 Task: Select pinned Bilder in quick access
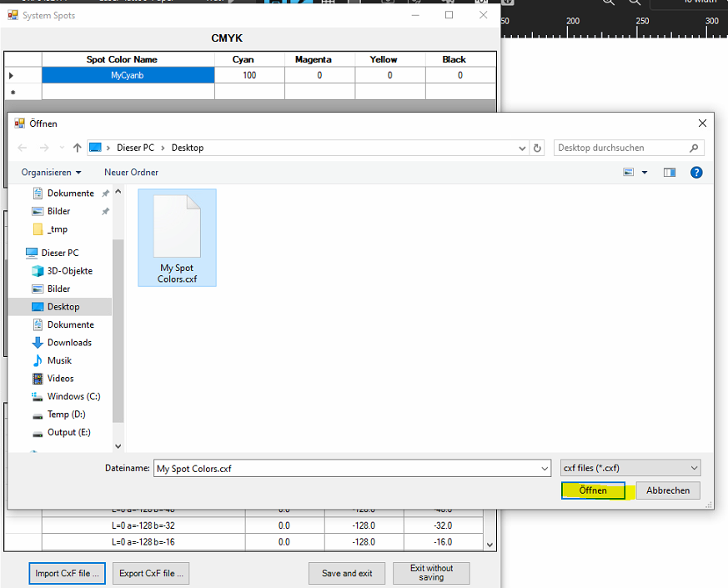coord(58,211)
